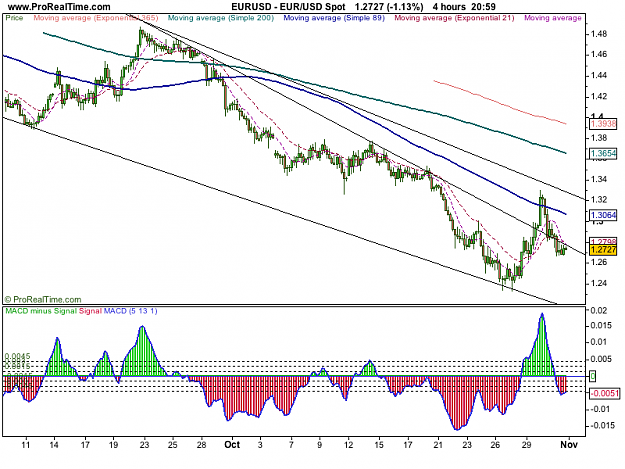Click the © ProRealTime.com copyright link
This screenshot has height=469, width=625.
[x=43, y=299]
